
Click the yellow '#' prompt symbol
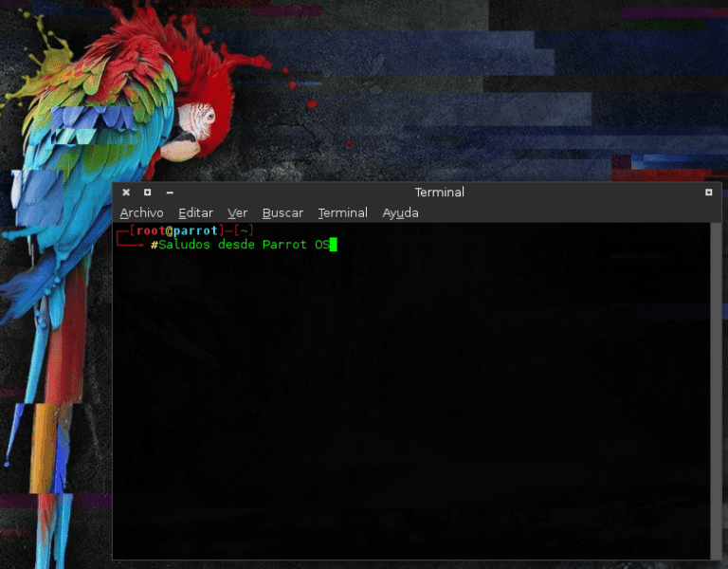pos(154,245)
